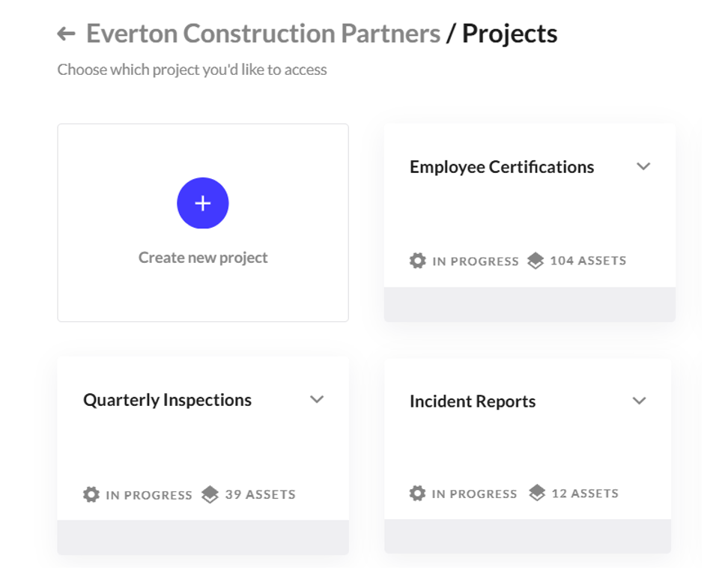Expand the Incident Reports options menu
Viewport: 728px width, 576px height.
640,401
